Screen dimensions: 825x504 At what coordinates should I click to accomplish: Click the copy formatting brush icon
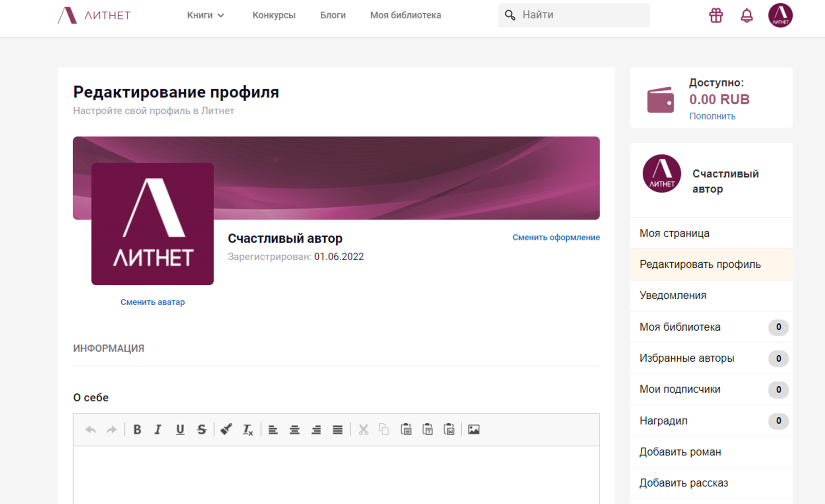tap(226, 430)
